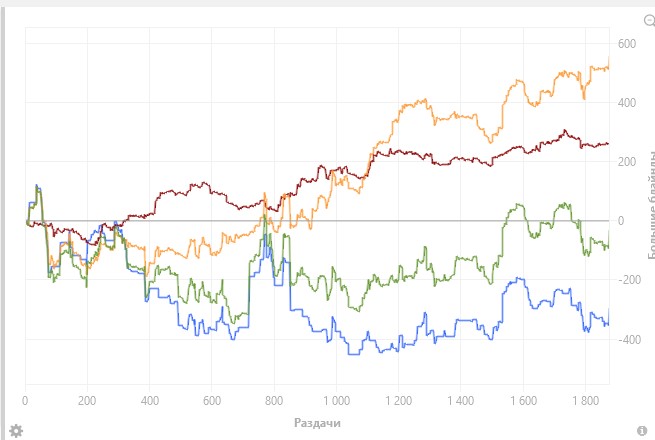Open chart settings via the gear icon
655x440 pixels.
(x=16, y=431)
